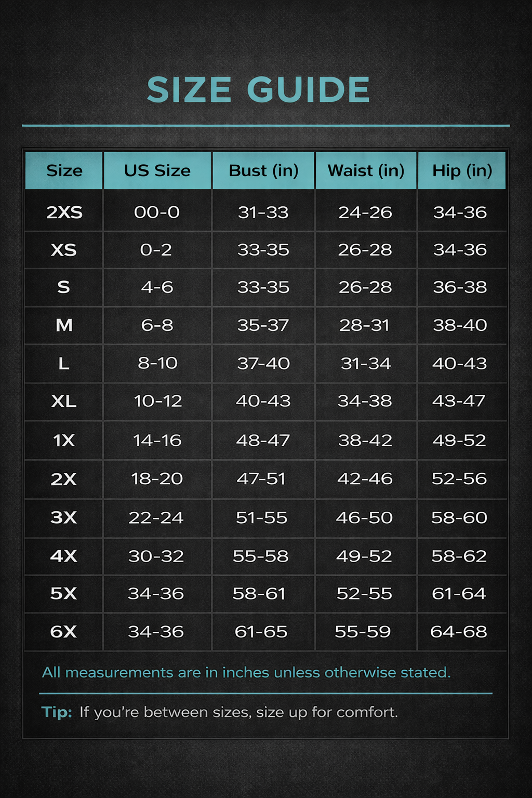Click the Waist (in) column header

366,170
